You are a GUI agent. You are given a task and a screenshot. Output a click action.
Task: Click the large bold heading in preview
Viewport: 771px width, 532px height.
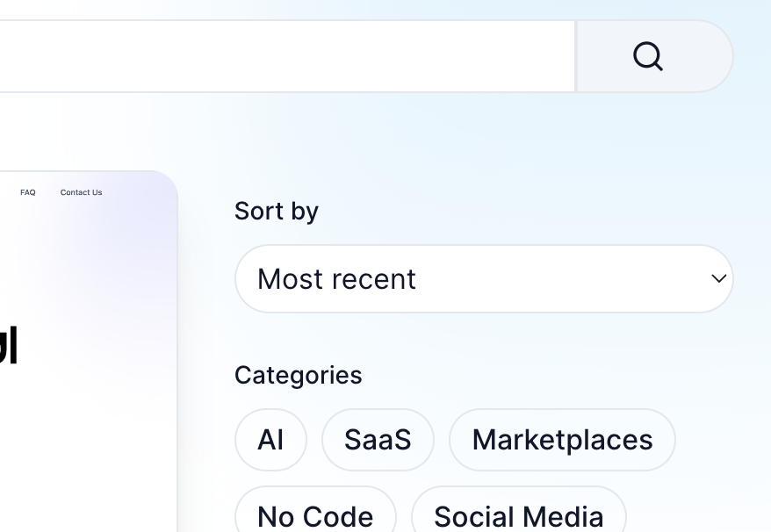(x=9, y=344)
